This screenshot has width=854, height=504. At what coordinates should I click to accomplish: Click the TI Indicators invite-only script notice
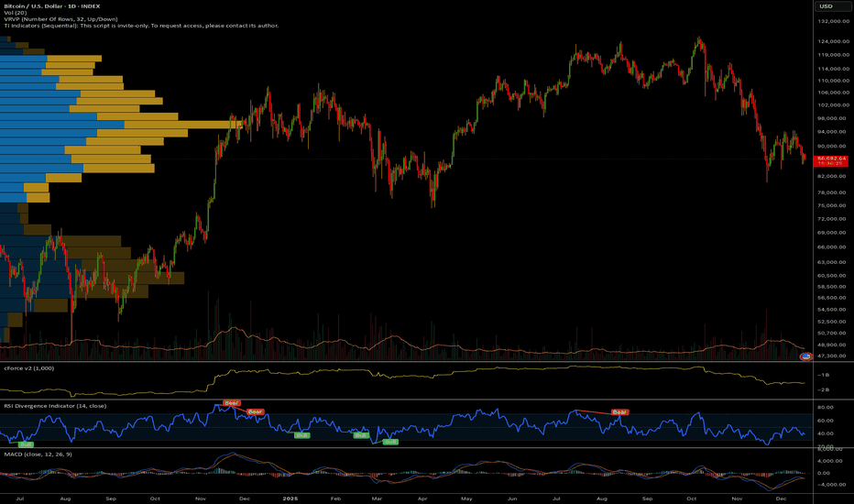point(141,26)
